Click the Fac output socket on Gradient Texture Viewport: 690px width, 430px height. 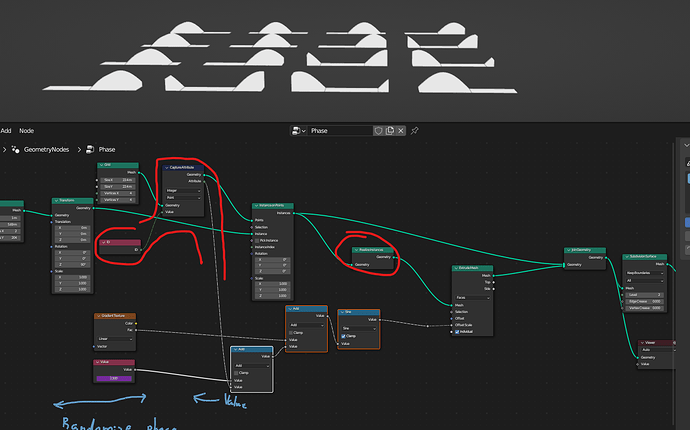[x=136, y=330]
